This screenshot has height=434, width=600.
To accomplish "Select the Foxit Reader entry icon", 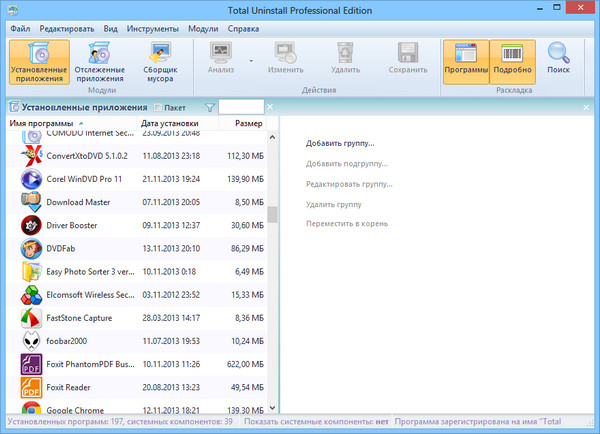I will pyautogui.click(x=31, y=387).
